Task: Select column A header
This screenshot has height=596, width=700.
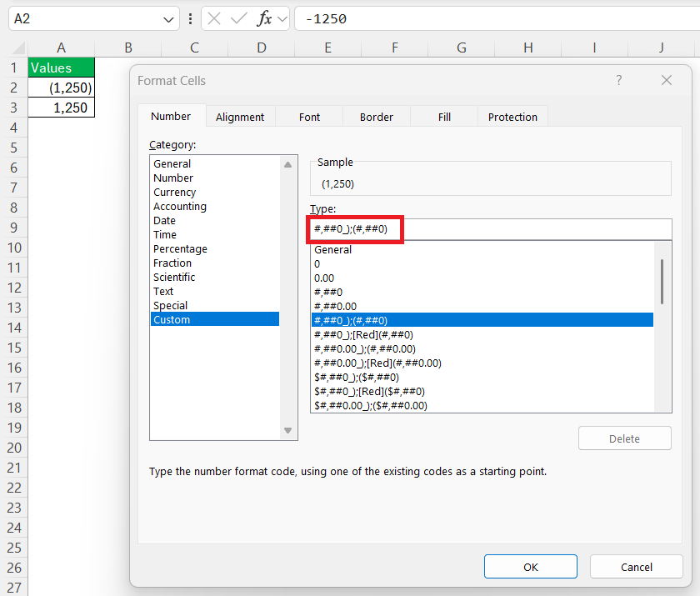Action: point(61,48)
